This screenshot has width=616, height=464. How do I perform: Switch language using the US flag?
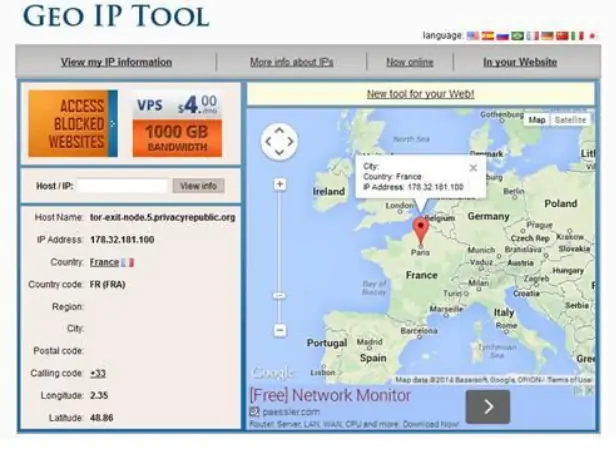point(473,36)
